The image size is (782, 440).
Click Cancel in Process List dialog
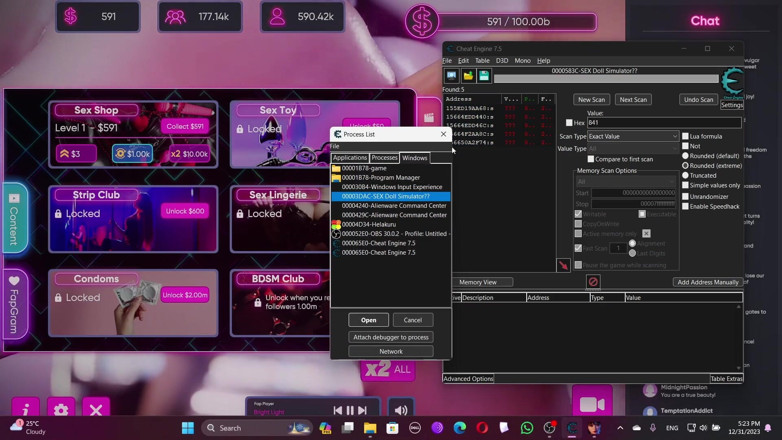coord(412,320)
